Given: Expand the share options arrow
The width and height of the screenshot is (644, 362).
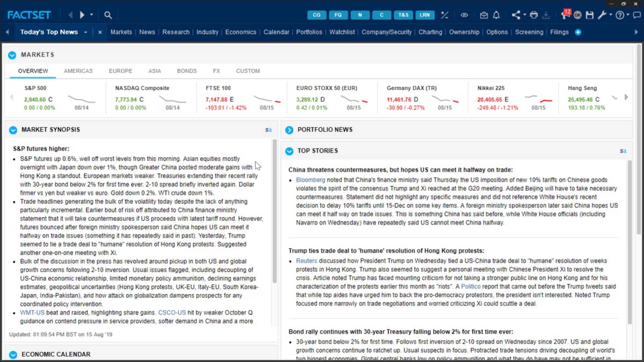Looking at the screenshot, I should 525,14.
